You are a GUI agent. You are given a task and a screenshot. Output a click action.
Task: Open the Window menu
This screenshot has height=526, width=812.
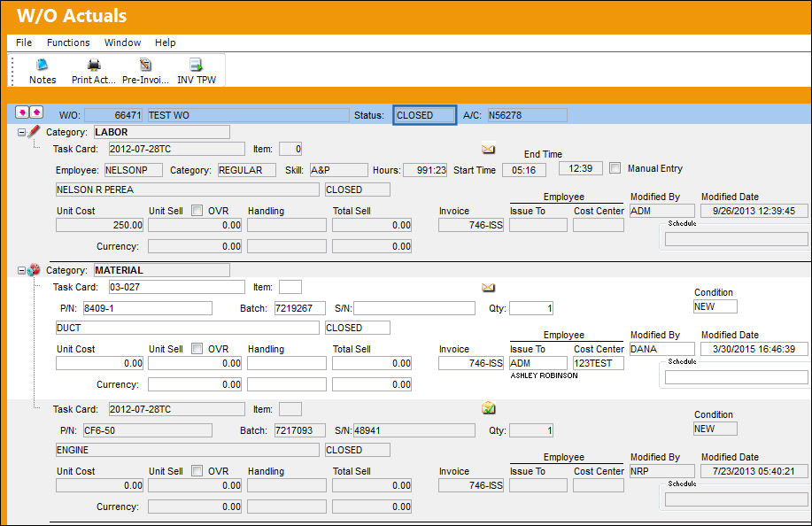[x=123, y=43]
